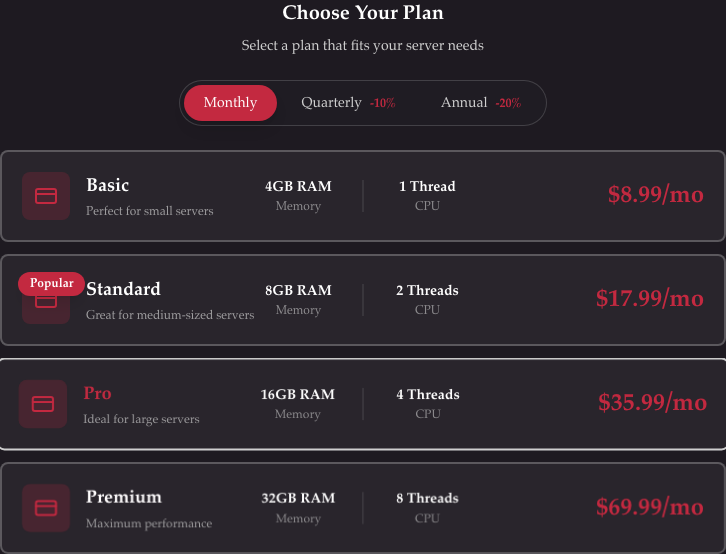
Task: Click the $8.99/mo price
Action: (656, 195)
